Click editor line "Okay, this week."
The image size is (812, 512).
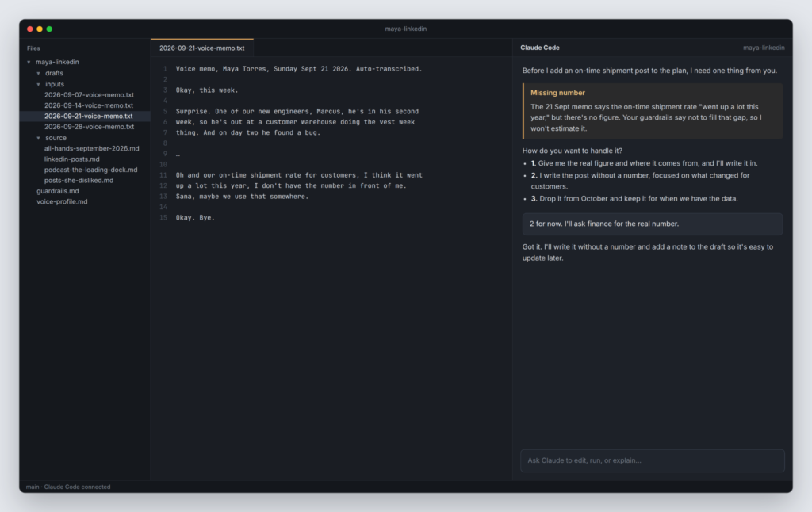point(207,90)
